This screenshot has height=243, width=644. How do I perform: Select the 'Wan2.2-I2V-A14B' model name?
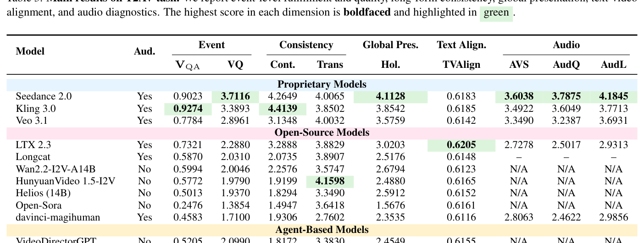(x=56, y=169)
